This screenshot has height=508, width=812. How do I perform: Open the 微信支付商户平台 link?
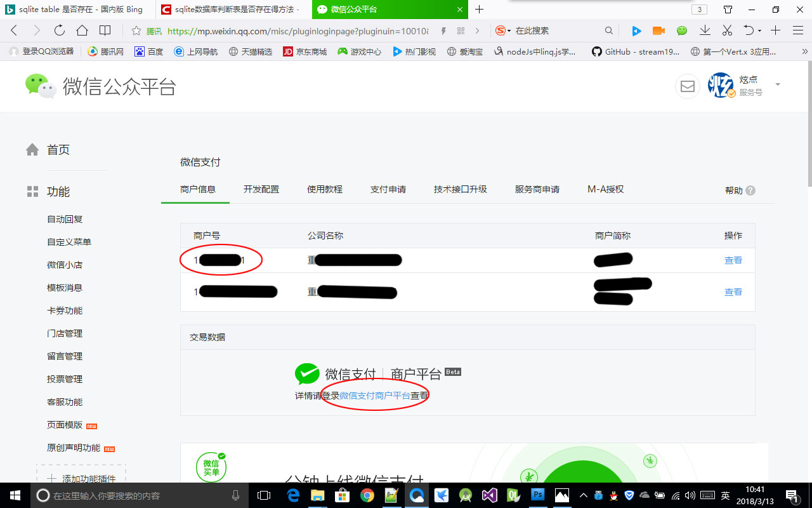tap(375, 396)
